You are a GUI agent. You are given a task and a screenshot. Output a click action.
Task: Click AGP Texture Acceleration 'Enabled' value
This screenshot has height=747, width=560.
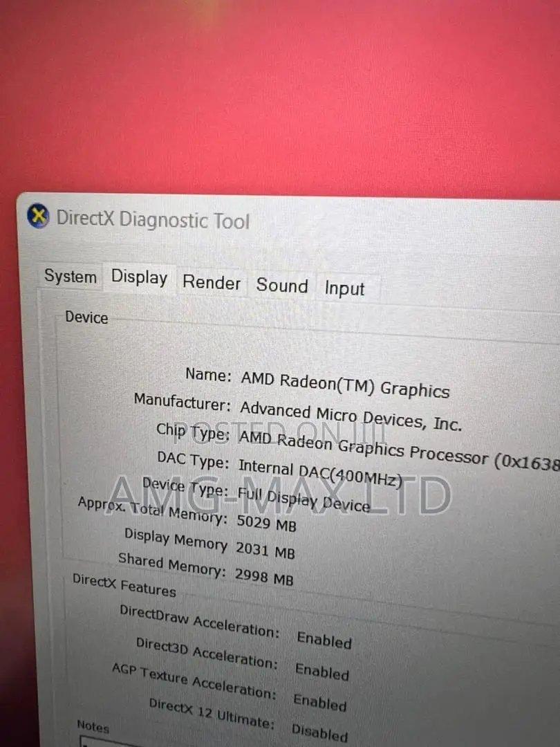point(320,702)
